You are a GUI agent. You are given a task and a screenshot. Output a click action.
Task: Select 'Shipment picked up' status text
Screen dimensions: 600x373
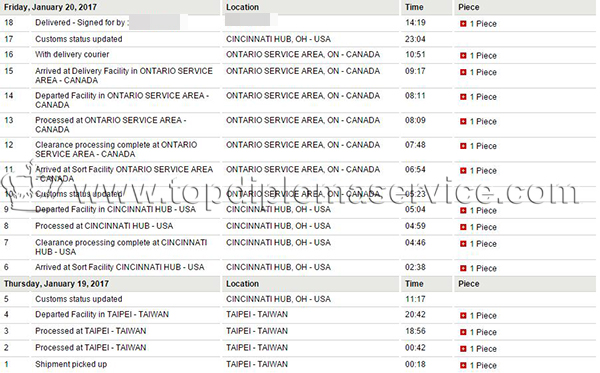(x=71, y=364)
